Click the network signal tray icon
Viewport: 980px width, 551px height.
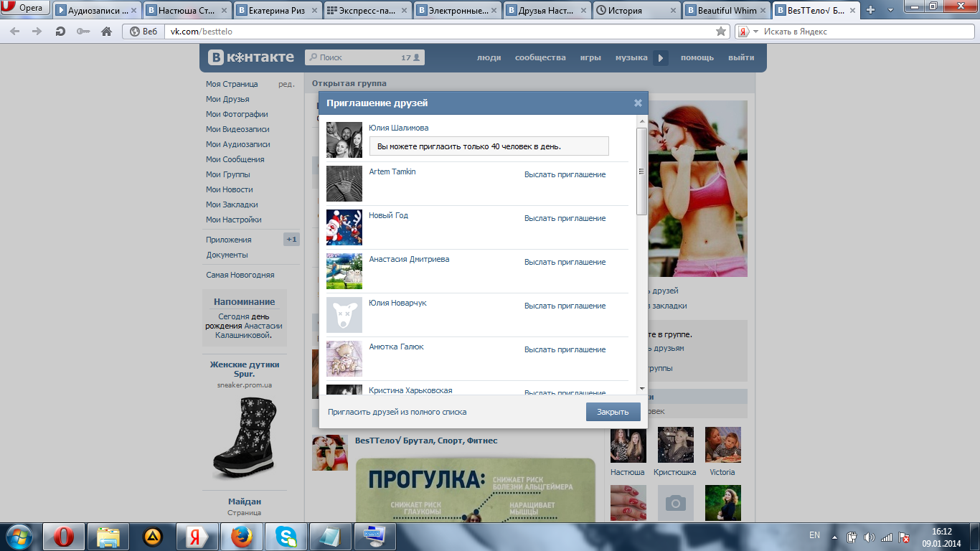[x=887, y=537]
